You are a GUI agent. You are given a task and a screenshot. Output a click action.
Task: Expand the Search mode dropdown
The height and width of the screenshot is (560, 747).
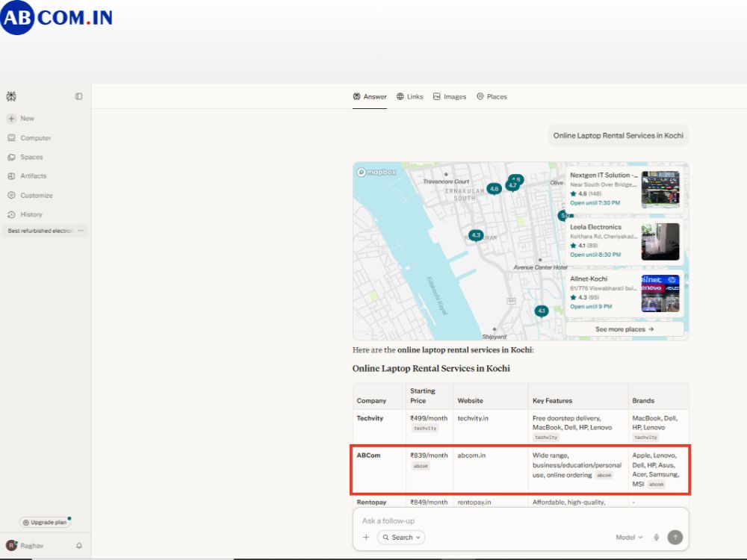coord(401,537)
